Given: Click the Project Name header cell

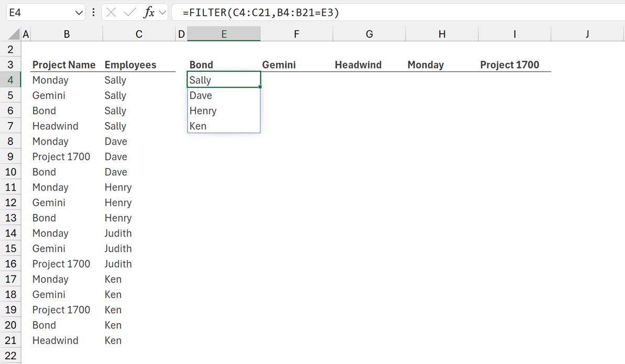Looking at the screenshot, I should pyautogui.click(x=64, y=65).
